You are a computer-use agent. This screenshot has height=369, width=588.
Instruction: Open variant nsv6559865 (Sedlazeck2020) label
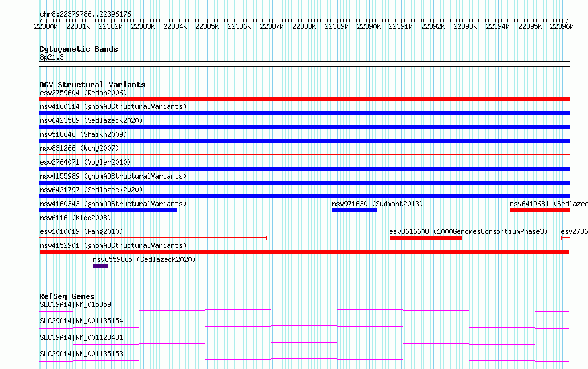pyautogui.click(x=144, y=259)
